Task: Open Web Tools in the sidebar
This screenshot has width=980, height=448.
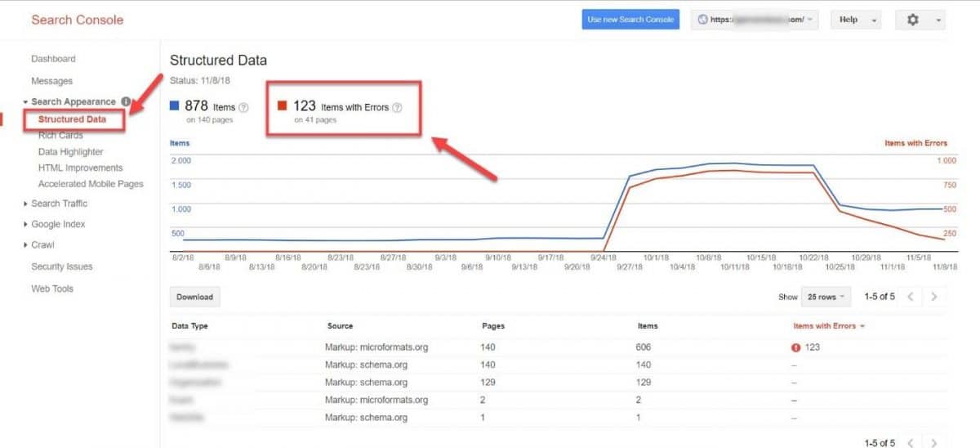Action: (52, 289)
